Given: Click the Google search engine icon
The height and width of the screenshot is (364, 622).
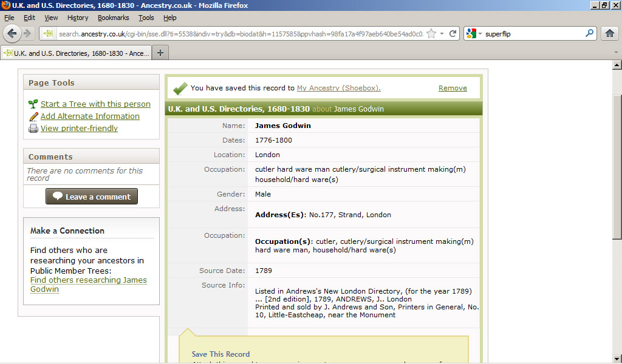Looking at the screenshot, I should [471, 33].
